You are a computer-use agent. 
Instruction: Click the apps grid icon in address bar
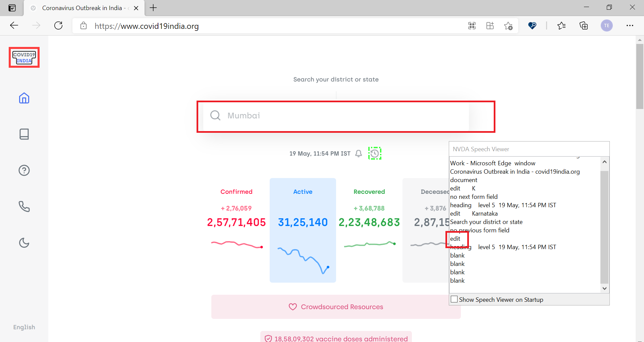[x=490, y=25]
